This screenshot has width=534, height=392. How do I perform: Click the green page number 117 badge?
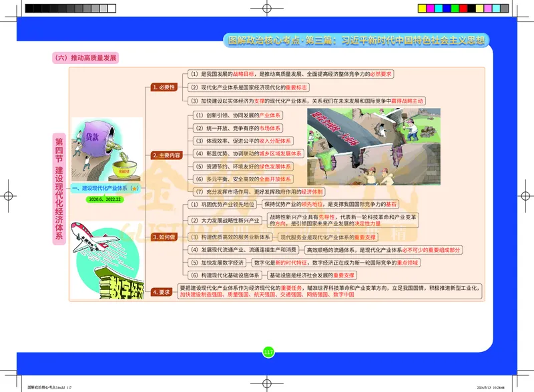coord(268,352)
